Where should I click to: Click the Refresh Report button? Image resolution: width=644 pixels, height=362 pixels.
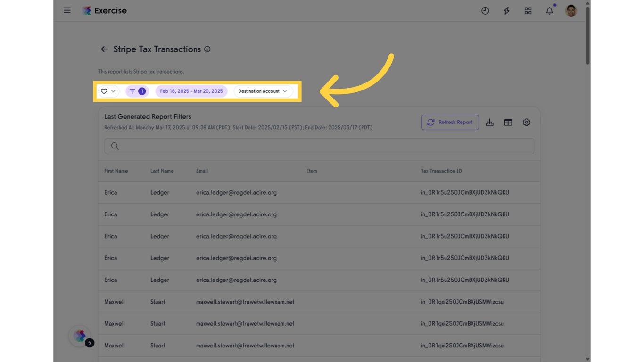pos(450,123)
